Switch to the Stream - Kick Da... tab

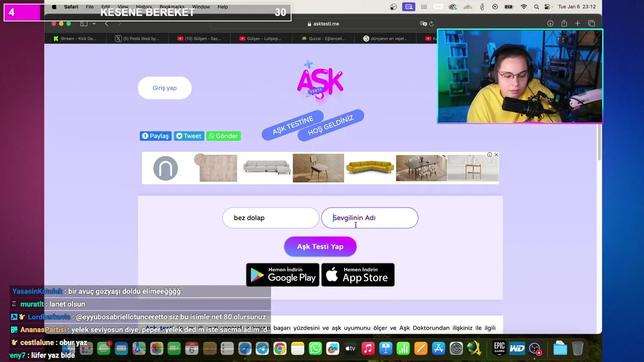pos(74,38)
